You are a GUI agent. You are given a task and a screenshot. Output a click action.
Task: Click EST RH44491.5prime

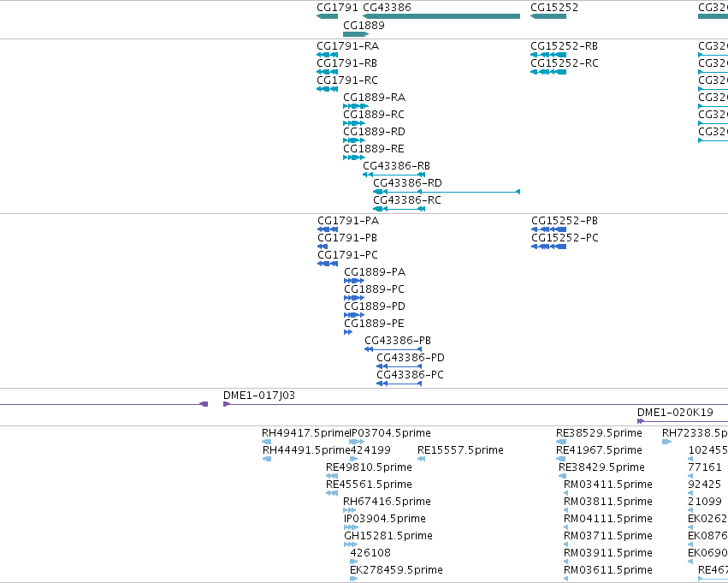coord(306,450)
